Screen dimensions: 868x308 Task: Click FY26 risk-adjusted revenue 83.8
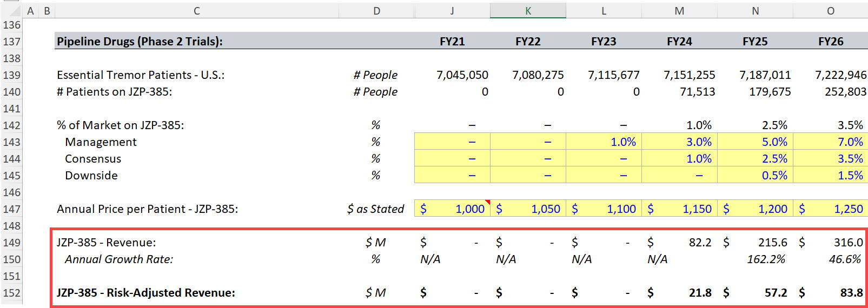pos(830,293)
